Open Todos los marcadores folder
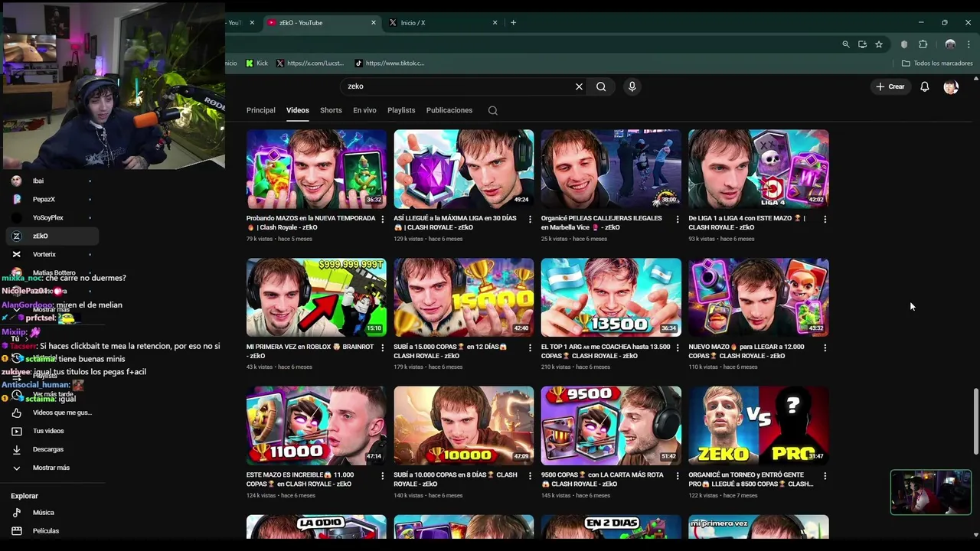 (937, 63)
